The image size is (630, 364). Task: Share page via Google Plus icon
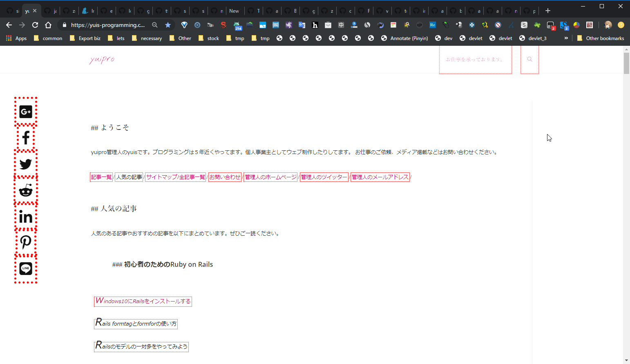point(26,112)
